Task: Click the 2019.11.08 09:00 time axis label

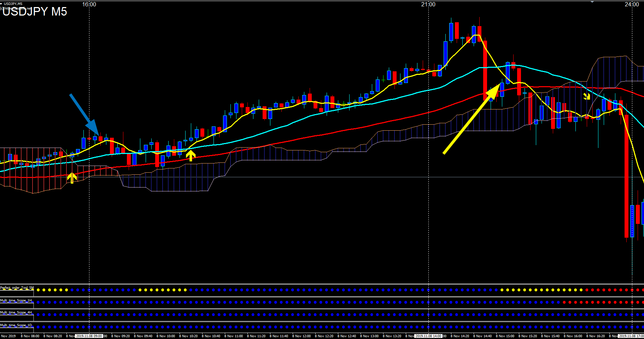Action: click(x=89, y=336)
